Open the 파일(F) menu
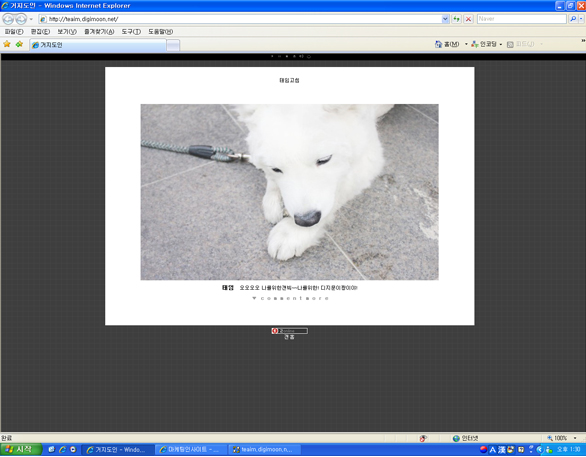Screen dimensions: 586x457 click(x=14, y=32)
